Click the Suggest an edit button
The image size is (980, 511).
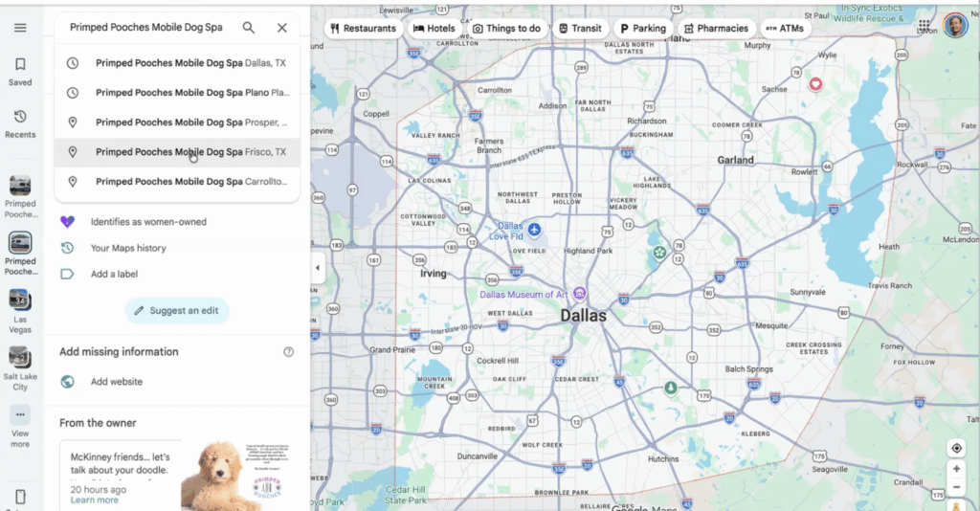pos(177,310)
